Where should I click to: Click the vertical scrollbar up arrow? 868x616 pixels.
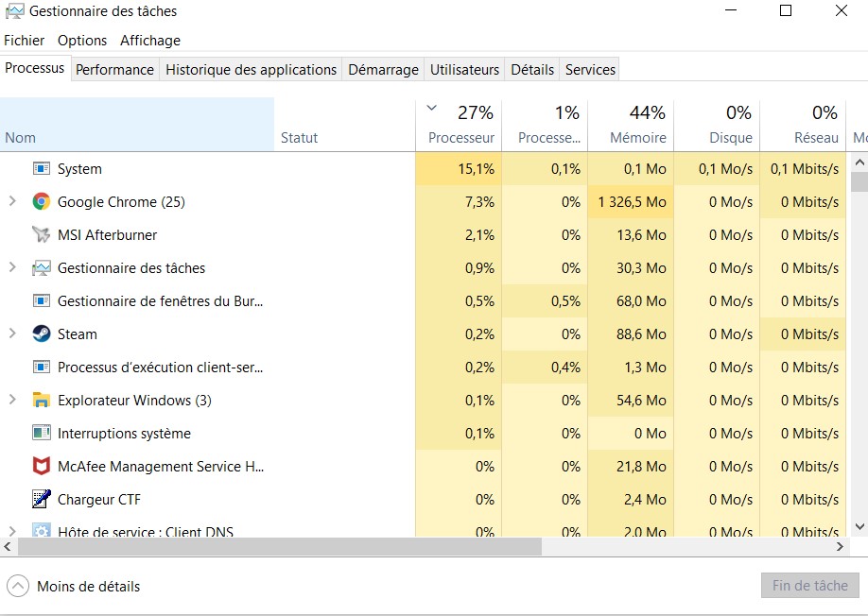[859, 162]
